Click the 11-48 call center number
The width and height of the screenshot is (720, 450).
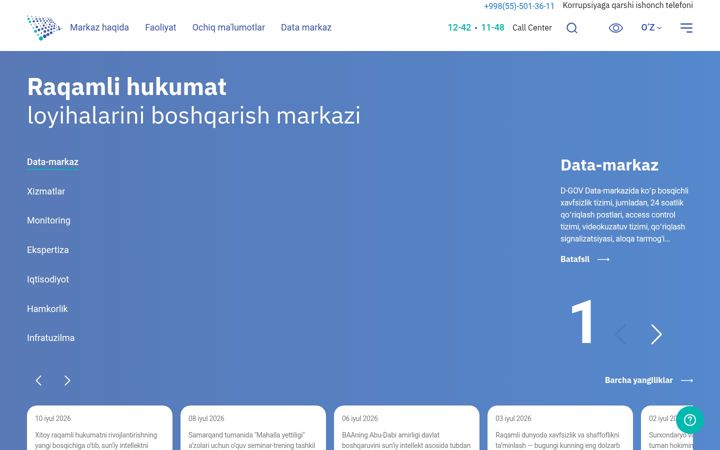493,28
